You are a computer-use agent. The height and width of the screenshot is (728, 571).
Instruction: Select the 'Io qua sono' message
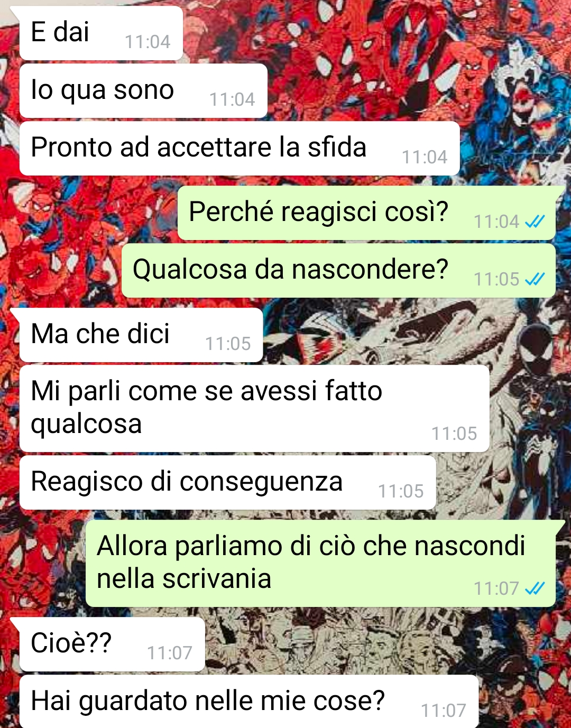coord(143,91)
